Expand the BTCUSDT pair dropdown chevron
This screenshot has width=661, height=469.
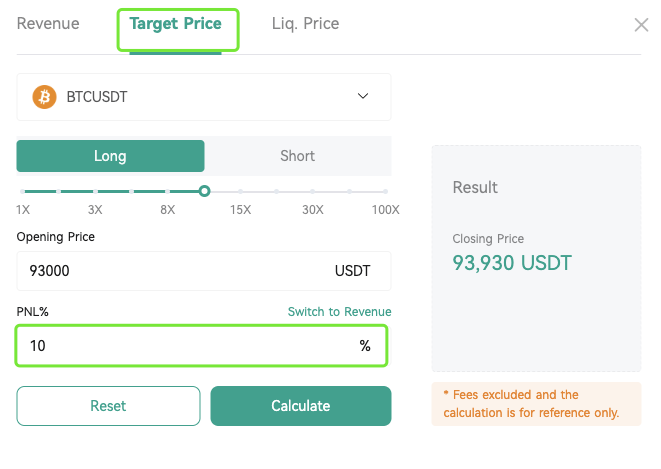pyautogui.click(x=363, y=96)
